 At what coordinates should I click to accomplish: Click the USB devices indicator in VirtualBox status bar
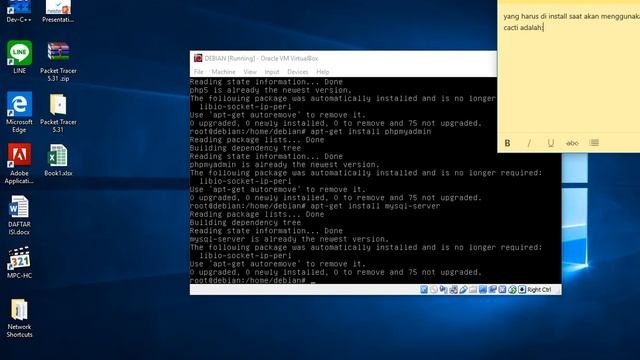pos(463,289)
